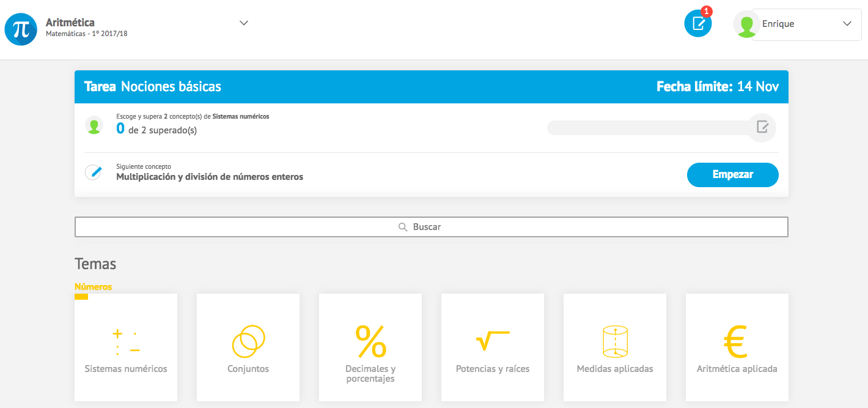Select the Decimales y porcentajes percent icon
This screenshot has width=868, height=408.
(370, 341)
